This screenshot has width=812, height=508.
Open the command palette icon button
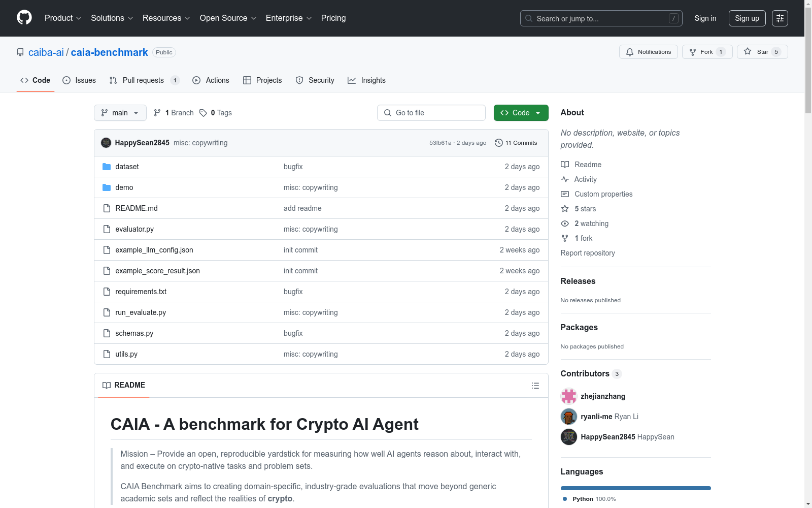click(x=780, y=18)
